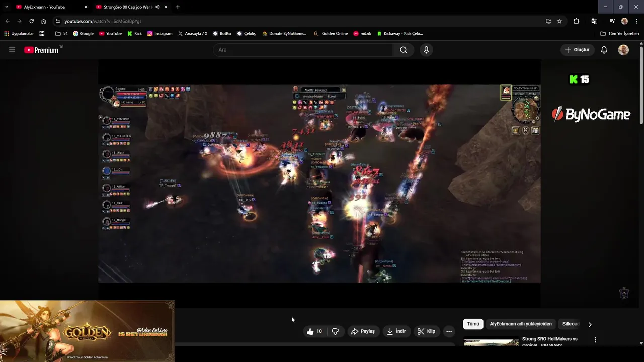The height and width of the screenshot is (362, 644).
Task: Open the Google bookmark
Action: (83, 34)
